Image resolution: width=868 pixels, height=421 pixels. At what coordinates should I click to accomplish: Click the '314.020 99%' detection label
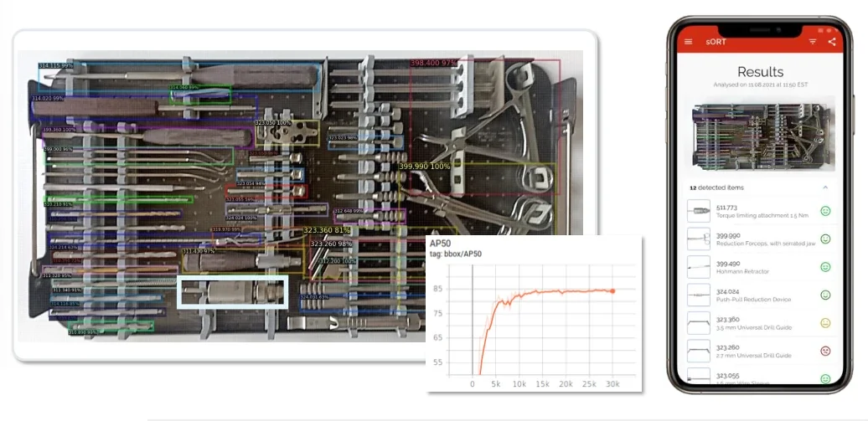coord(48,98)
